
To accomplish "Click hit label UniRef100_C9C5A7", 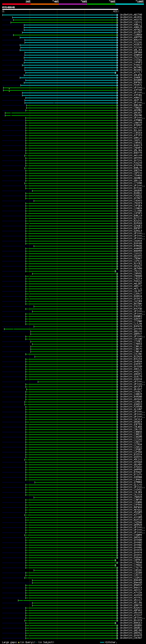I will 131,638.
